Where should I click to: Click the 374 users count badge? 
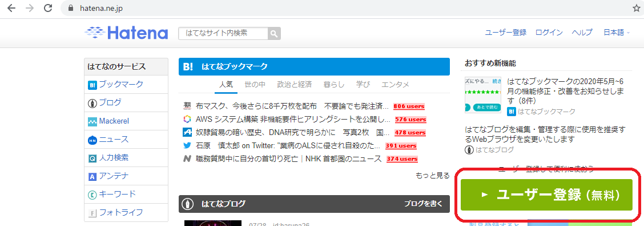click(x=402, y=159)
